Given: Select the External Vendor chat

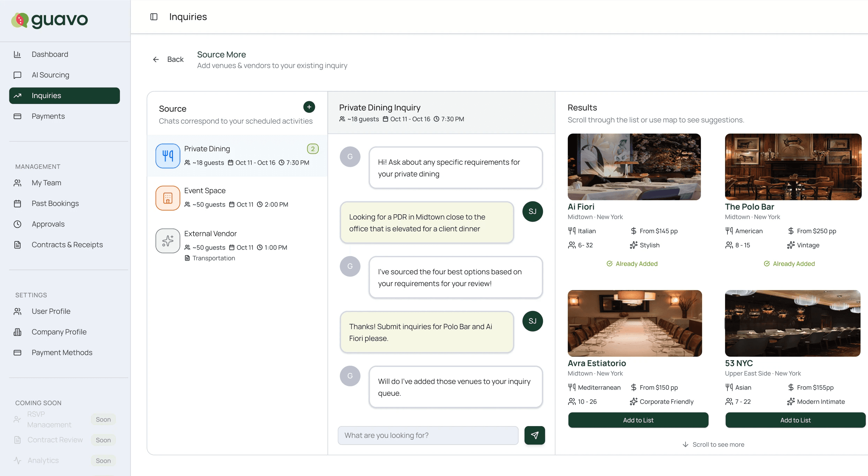Looking at the screenshot, I should click(x=237, y=245).
